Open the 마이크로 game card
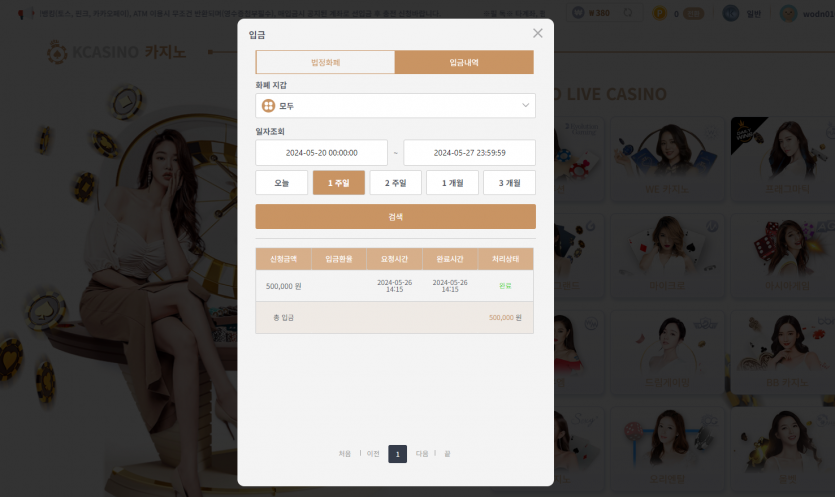The height and width of the screenshot is (497, 835). pos(667,256)
